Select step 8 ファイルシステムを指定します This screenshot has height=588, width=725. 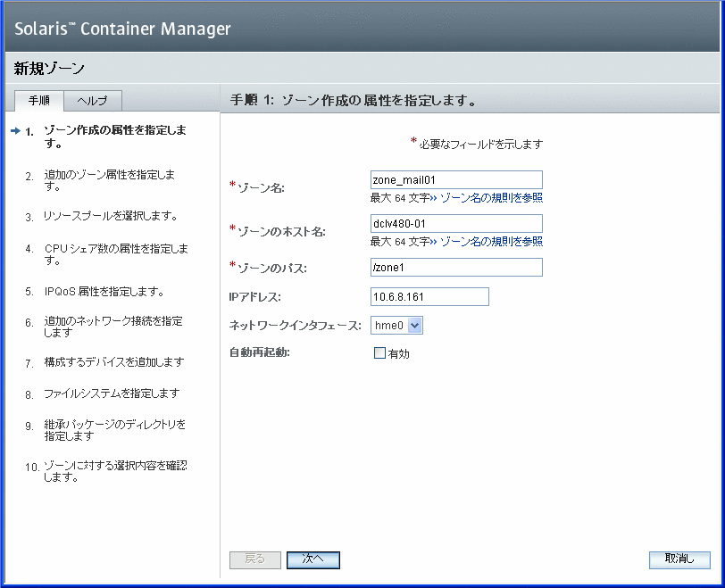tap(112, 393)
